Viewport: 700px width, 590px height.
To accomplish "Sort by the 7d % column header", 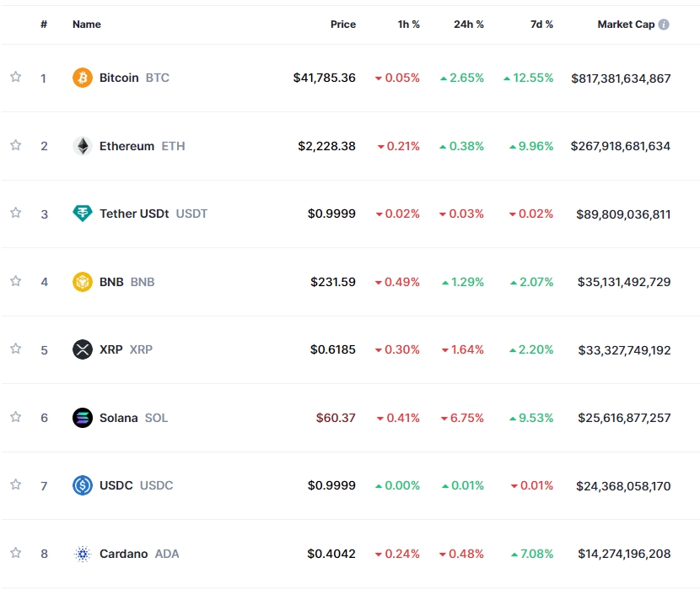I will tap(541, 24).
